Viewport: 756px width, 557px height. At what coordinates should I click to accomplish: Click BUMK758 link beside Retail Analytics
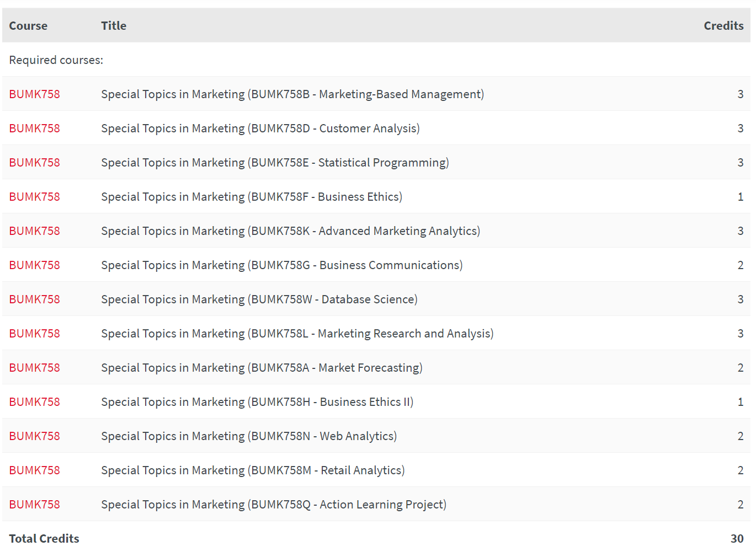pyautogui.click(x=34, y=470)
